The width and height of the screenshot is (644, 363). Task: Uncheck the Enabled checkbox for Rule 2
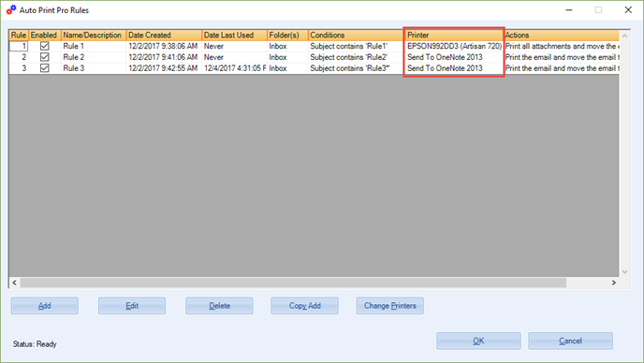(x=44, y=57)
